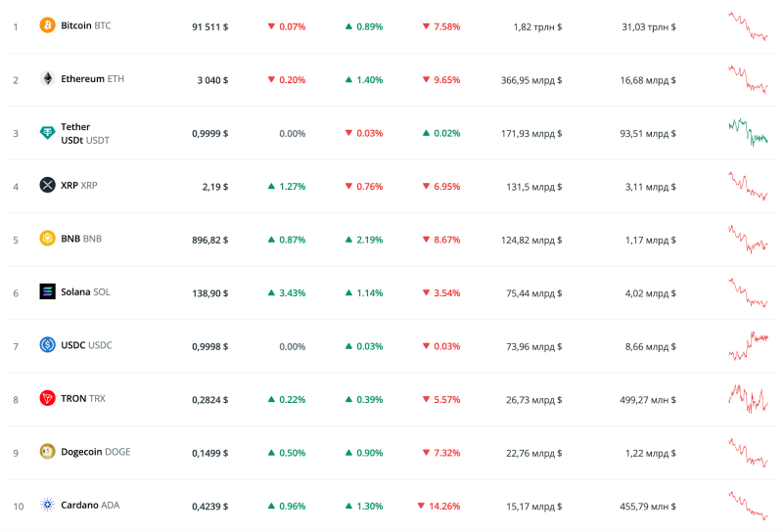Open the Dogecoin DOGE name link
The image size is (783, 532).
tap(95, 452)
